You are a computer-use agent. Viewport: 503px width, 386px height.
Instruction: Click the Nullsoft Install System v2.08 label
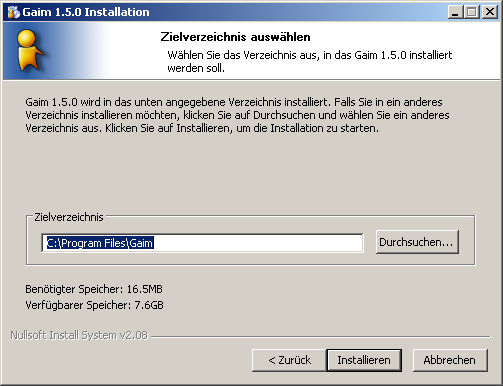coord(79,335)
